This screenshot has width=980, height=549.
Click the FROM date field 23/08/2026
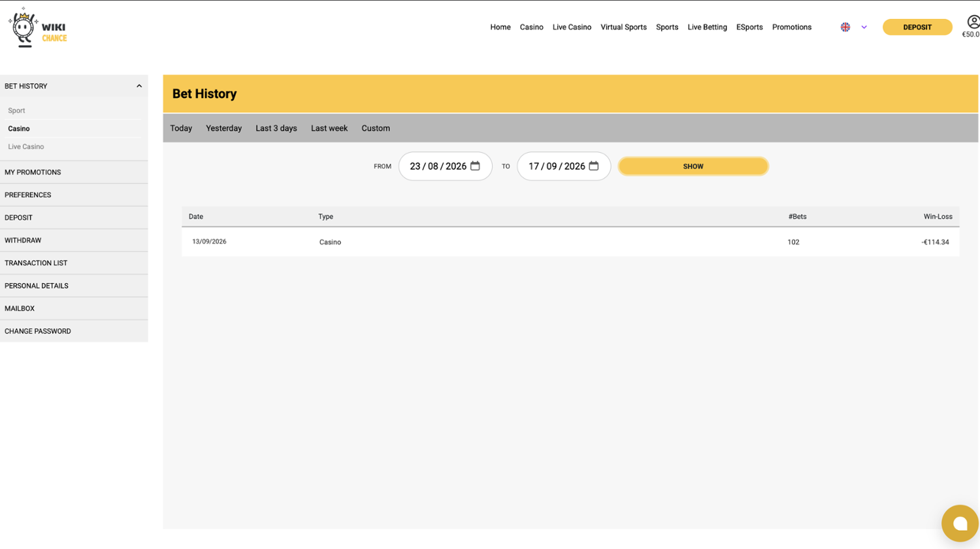[446, 166]
